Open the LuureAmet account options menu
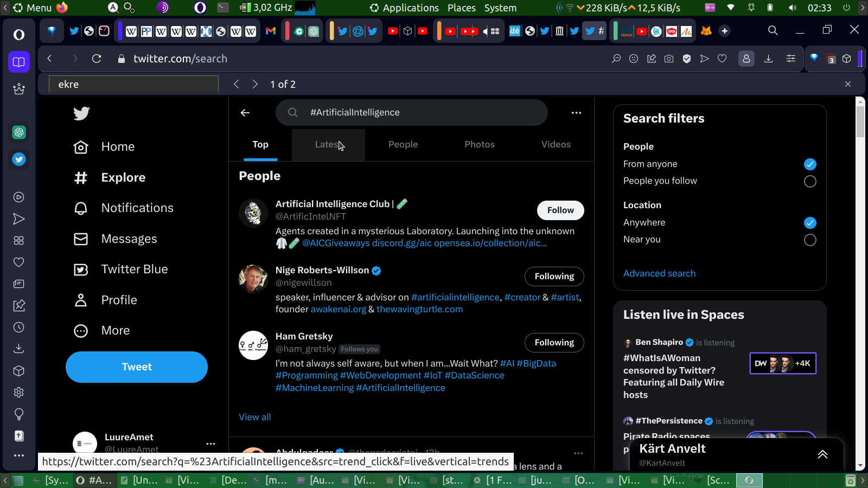Viewport: 868px width, 488px height. click(x=210, y=444)
